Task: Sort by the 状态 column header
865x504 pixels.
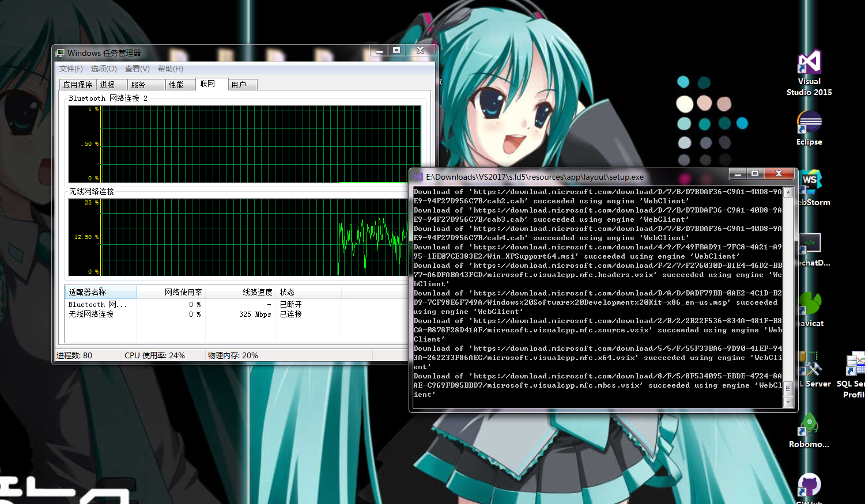Action: click(x=308, y=292)
